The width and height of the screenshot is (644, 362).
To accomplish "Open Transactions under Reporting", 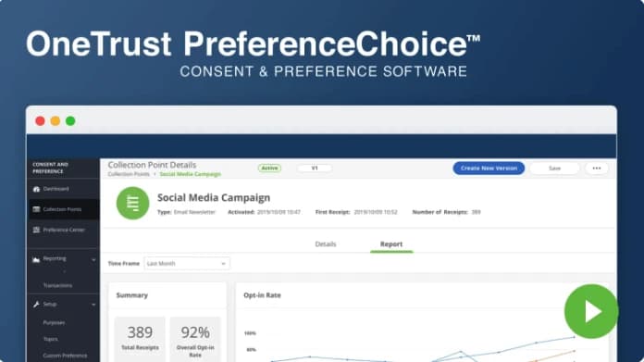I will (x=57, y=285).
